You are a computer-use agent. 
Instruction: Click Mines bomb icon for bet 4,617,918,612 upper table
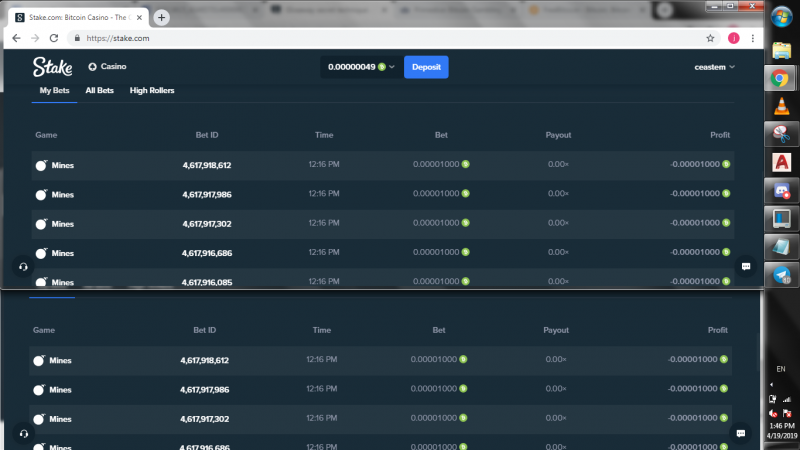[41, 165]
